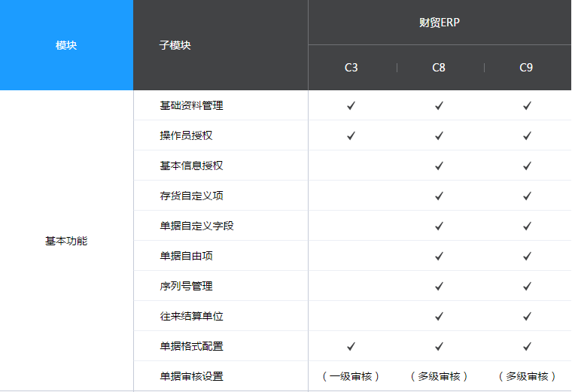This screenshot has width=572, height=392.
Task: Click the C8 checkmark for 往来结算单位
Action: click(439, 316)
